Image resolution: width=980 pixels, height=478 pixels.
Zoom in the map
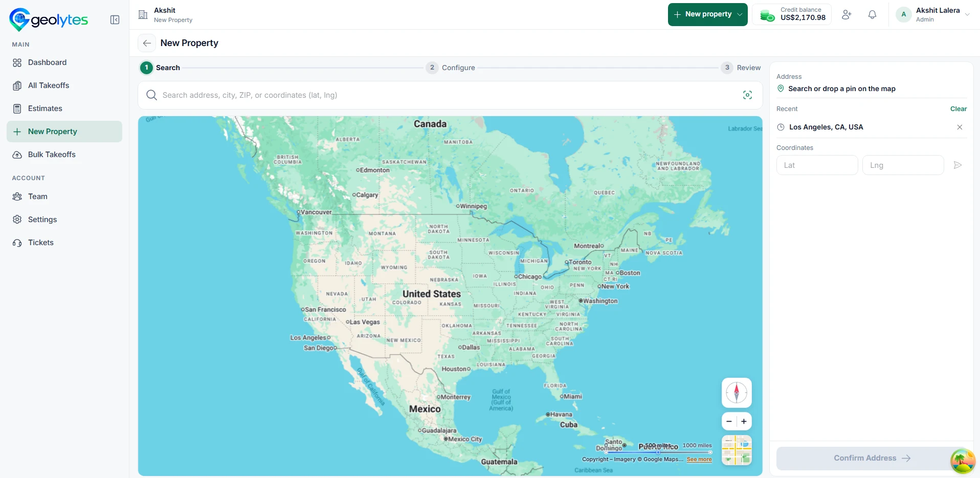744,421
